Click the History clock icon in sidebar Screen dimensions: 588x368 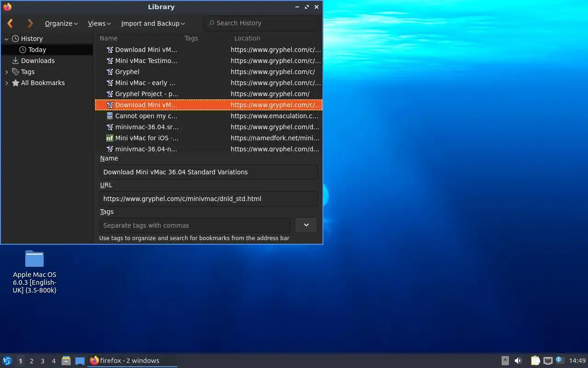(16, 39)
